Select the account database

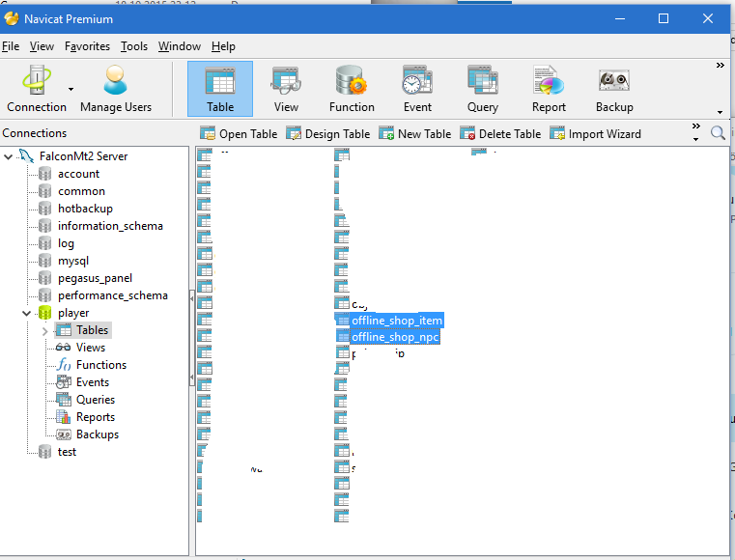point(78,174)
